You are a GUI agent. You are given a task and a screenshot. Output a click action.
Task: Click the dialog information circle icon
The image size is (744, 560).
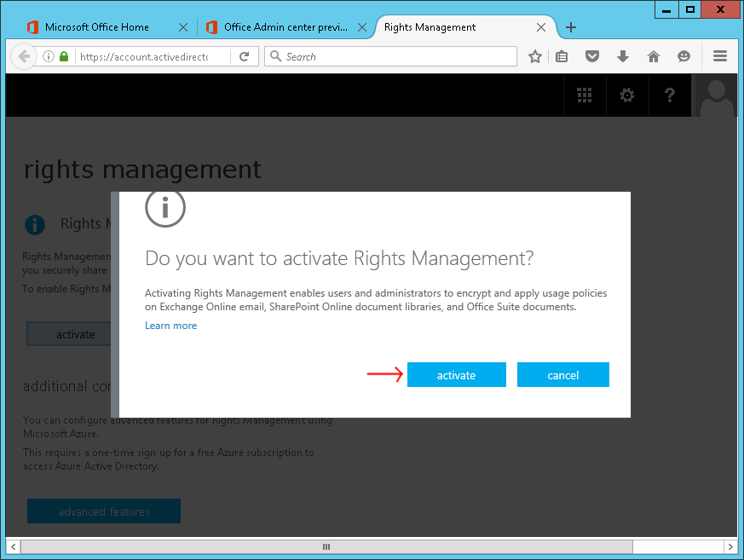pos(165,207)
